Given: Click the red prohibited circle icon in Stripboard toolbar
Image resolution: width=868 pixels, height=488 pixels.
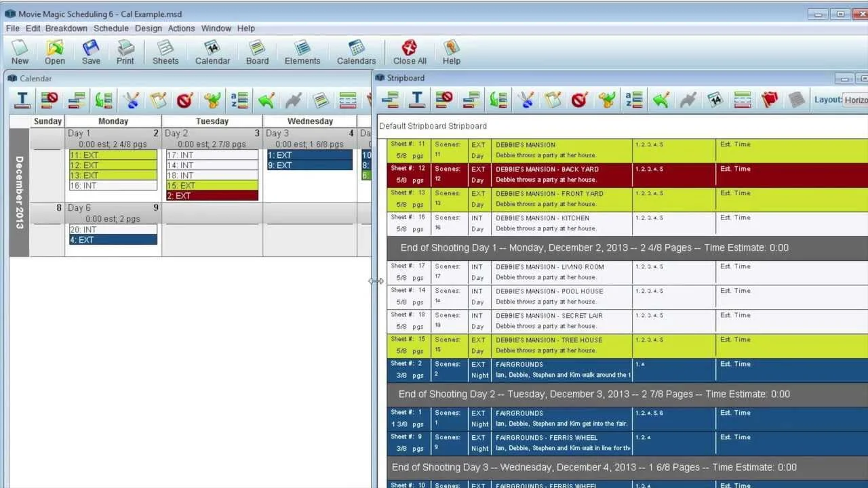Looking at the screenshot, I should click(579, 100).
